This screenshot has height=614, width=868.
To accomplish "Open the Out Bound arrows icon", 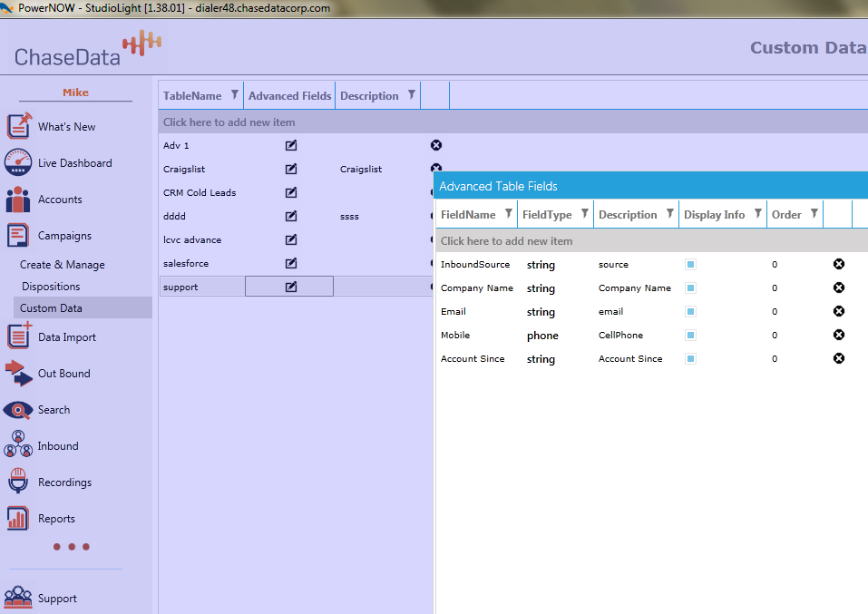I will coord(18,373).
